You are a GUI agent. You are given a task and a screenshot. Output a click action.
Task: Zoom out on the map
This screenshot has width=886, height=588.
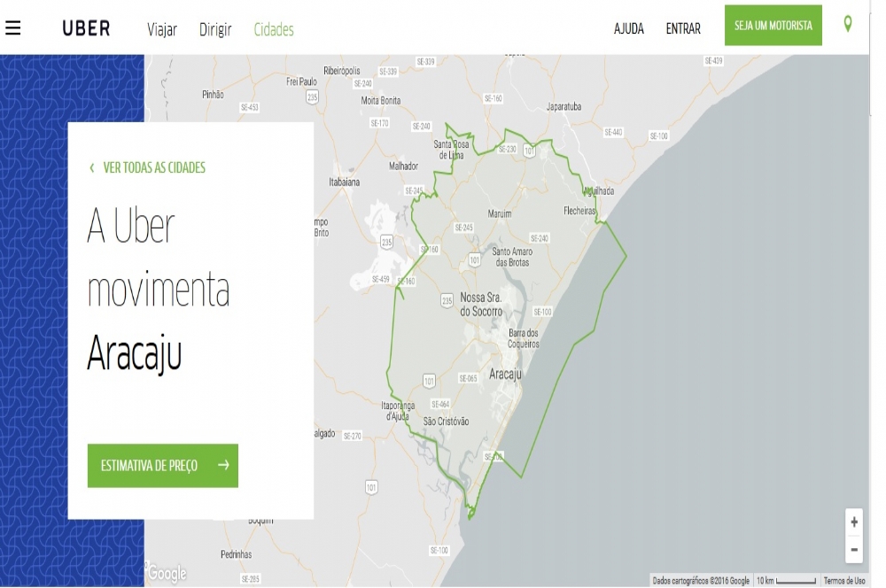coord(854,549)
